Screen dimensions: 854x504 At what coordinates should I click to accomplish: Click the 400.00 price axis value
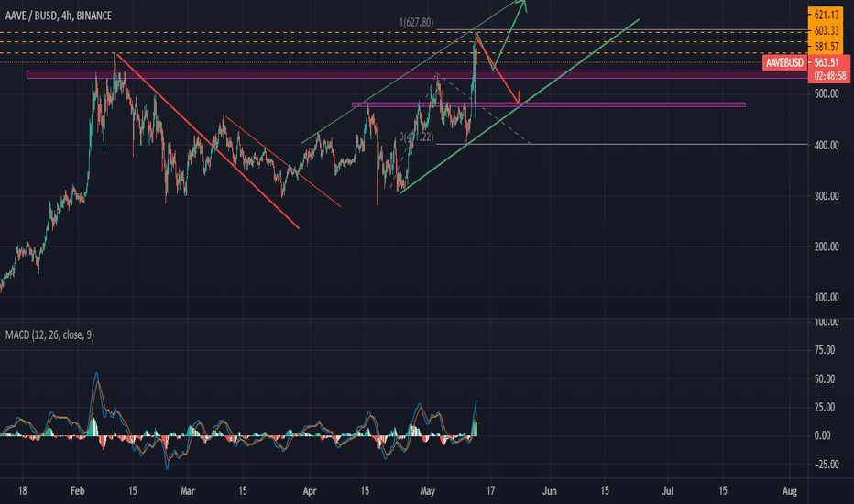coord(827,146)
